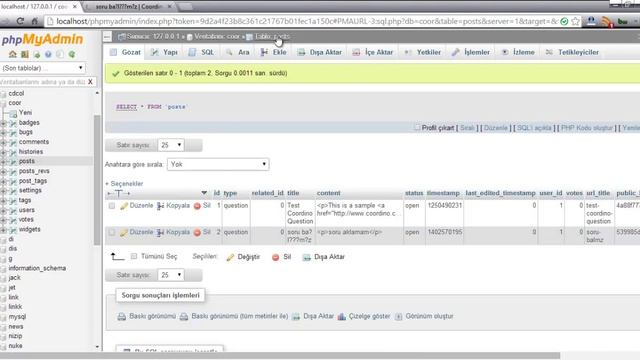The height and width of the screenshot is (360, 640).
Task: Click the printer icon for Baskı görünümü
Action: (122, 316)
